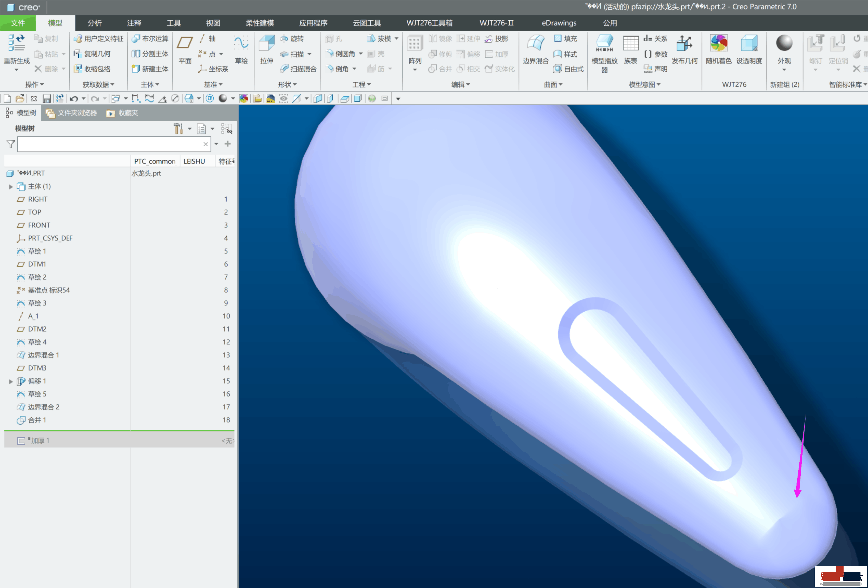This screenshot has width=868, height=588.
Task: Open model tree settings wrench icon
Action: pyautogui.click(x=178, y=129)
